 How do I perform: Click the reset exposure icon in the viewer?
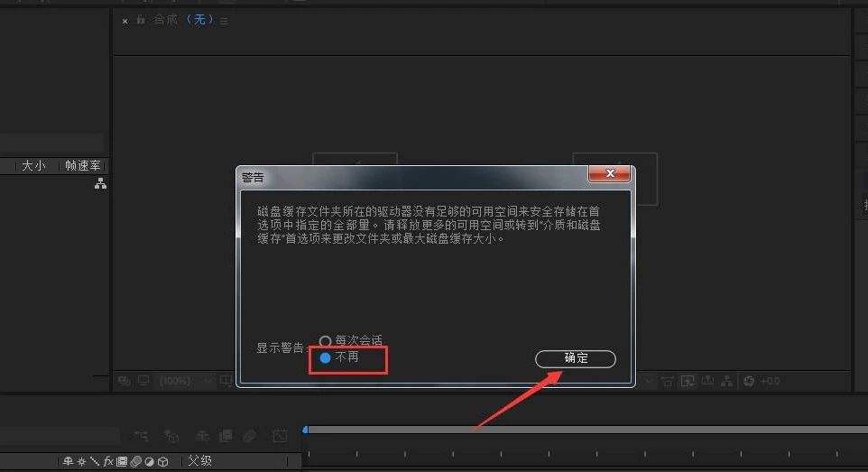749,381
